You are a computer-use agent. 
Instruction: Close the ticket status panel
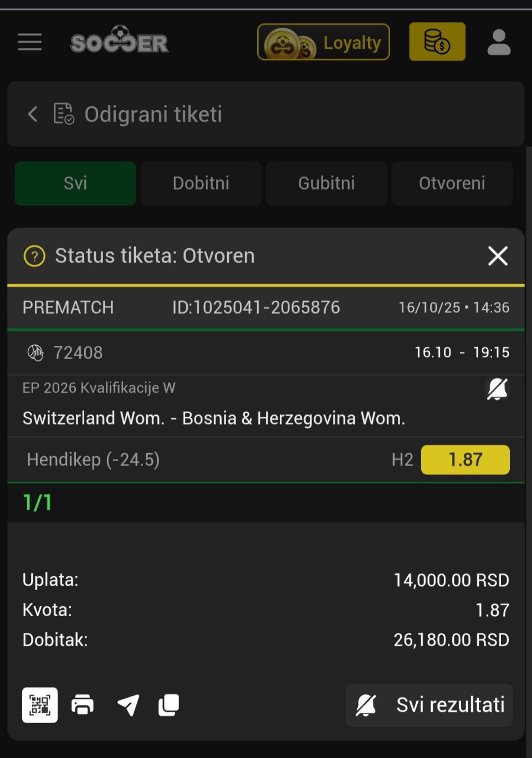(498, 256)
